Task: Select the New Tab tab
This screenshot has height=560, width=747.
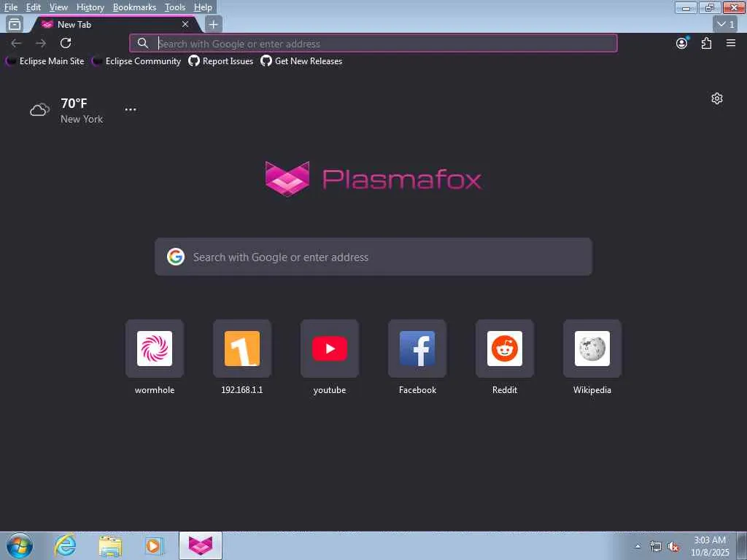Action: (x=115, y=24)
